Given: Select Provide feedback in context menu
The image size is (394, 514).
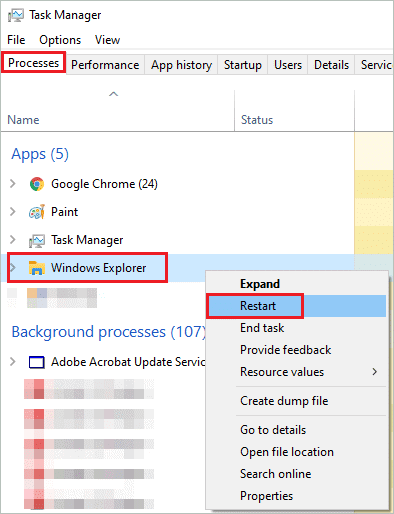Looking at the screenshot, I should click(296, 350).
